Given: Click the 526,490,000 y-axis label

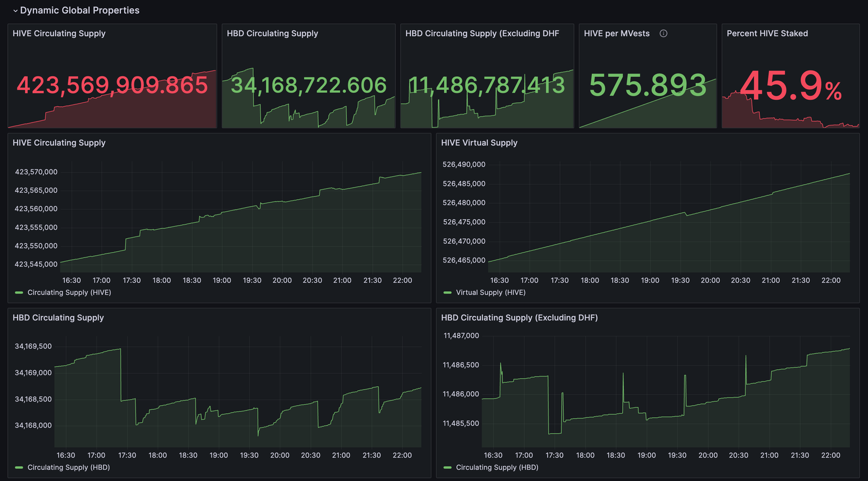Looking at the screenshot, I should click(x=464, y=164).
